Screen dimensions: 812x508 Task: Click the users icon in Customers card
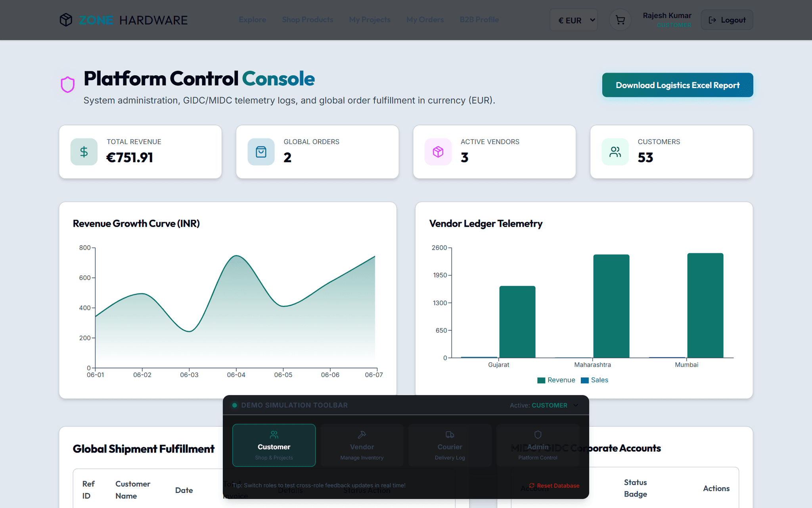(615, 152)
